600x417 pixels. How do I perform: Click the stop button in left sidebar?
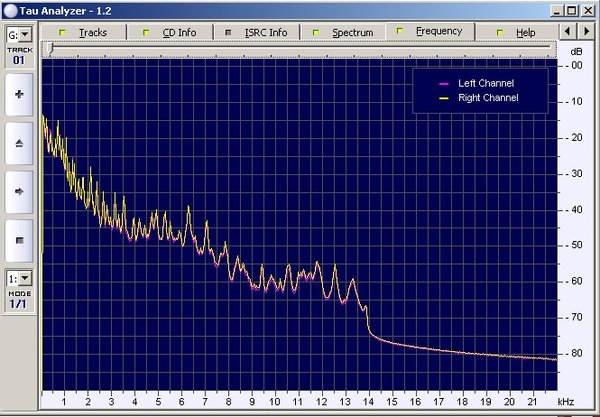coord(19,241)
